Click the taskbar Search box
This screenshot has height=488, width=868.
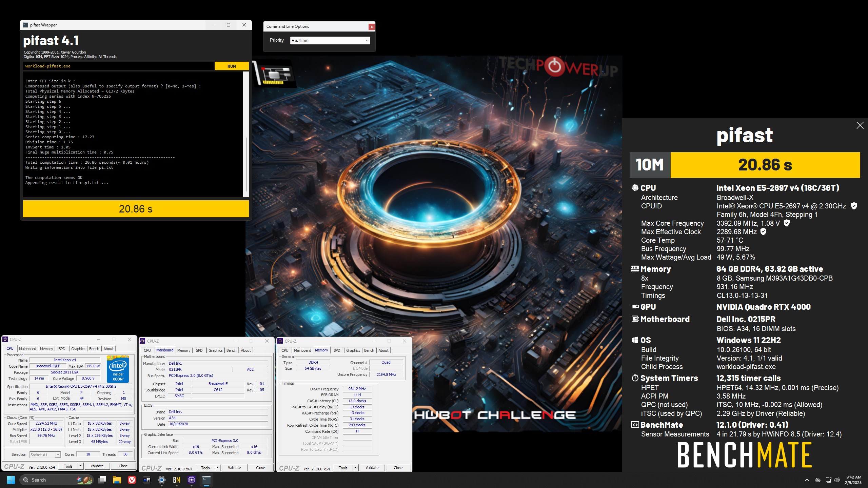click(x=57, y=480)
